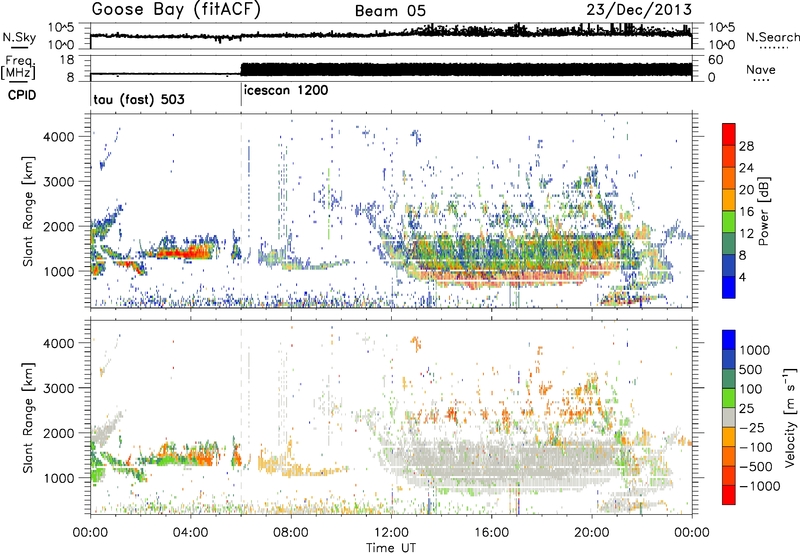Click the date '23/Dec/2013'
The image size is (800, 554).
[x=639, y=10]
